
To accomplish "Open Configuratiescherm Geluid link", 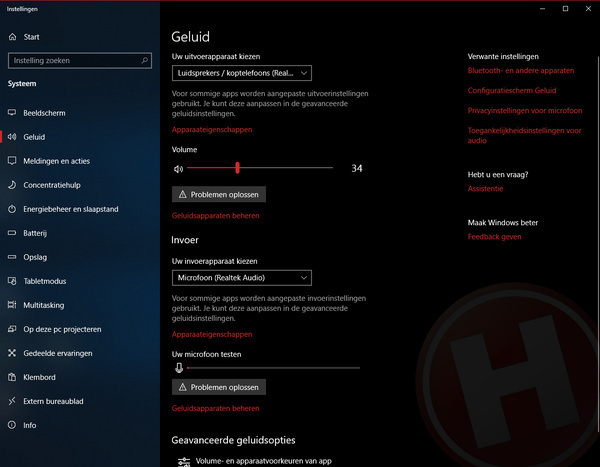I will click(x=512, y=90).
